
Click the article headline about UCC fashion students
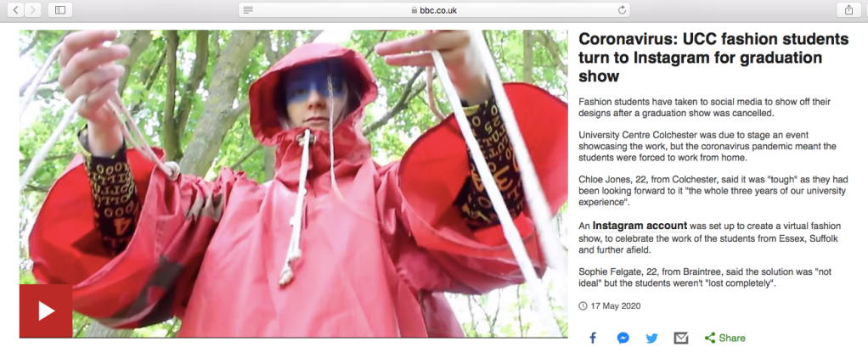713,58
